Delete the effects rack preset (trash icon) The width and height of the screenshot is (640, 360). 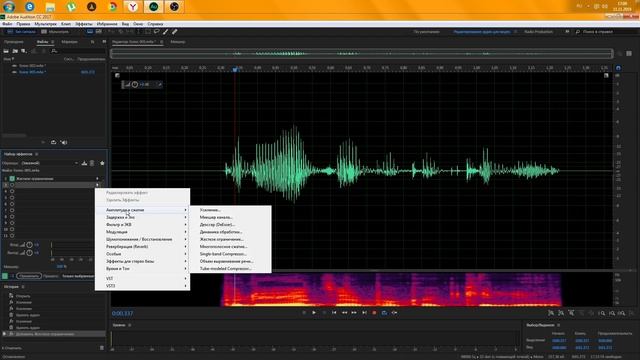coord(92,163)
